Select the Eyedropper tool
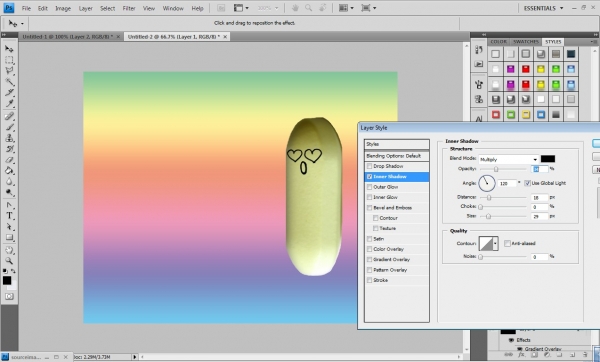This screenshot has width=600, height=362. (x=9, y=103)
